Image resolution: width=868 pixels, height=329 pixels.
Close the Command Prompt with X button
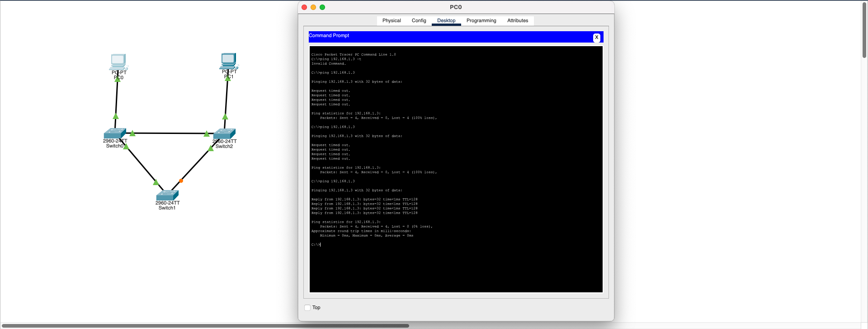tap(597, 38)
